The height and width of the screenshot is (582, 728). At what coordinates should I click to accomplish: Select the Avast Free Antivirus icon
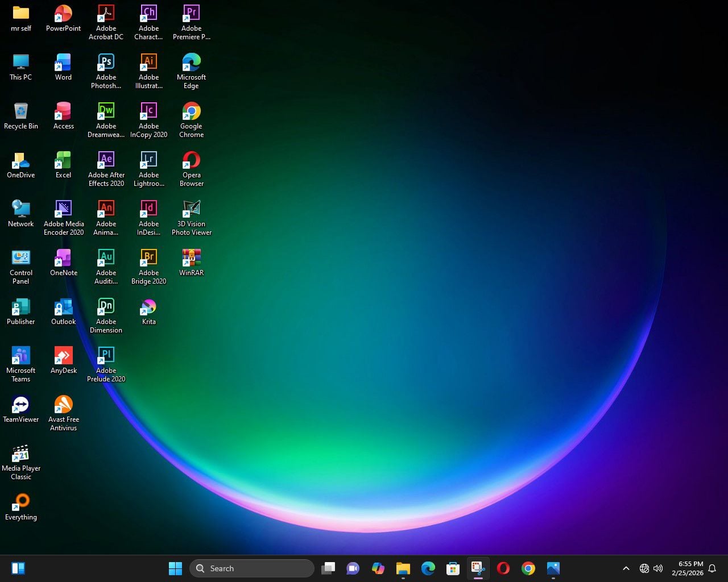pyautogui.click(x=63, y=413)
